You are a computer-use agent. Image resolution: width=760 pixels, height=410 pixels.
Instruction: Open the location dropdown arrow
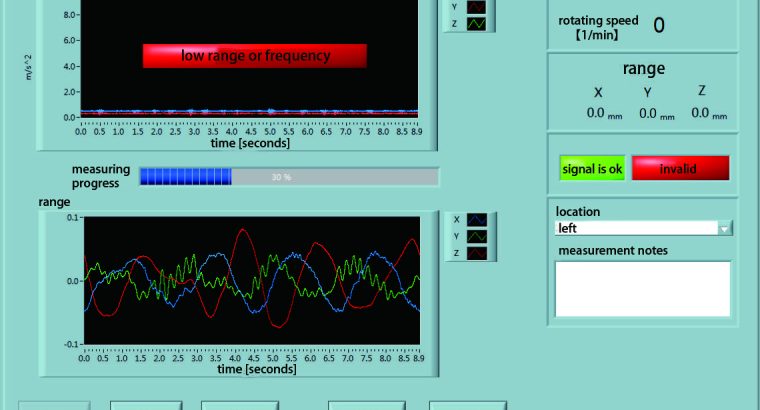point(724,228)
